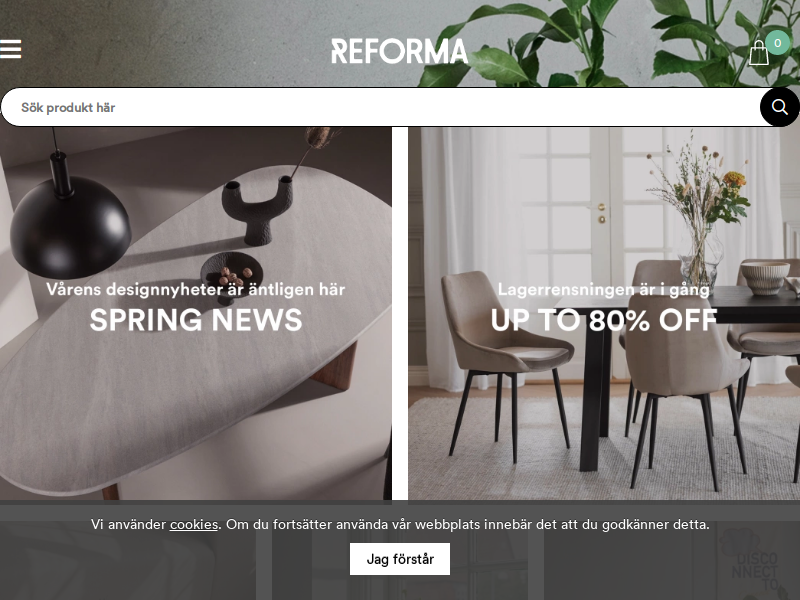Open the hamburger navigation menu
The height and width of the screenshot is (600, 800).
click(x=10, y=49)
